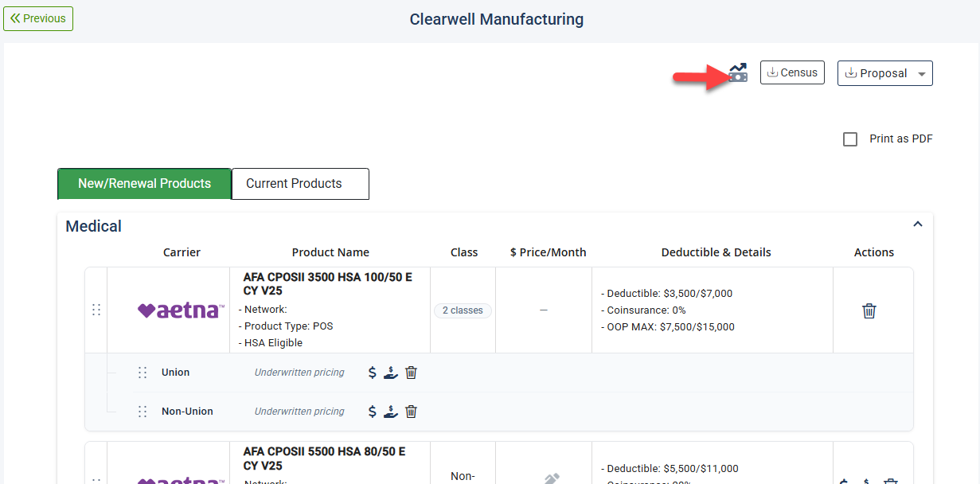Click Underwritten pricing text in Union row
Viewport: 980px width, 484px height.
[299, 373]
